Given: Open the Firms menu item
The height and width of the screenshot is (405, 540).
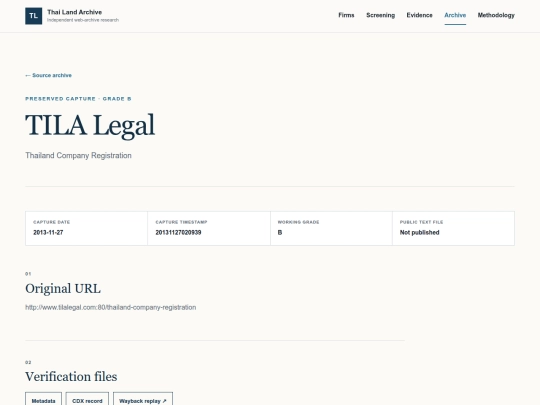Looking at the screenshot, I should click(346, 15).
